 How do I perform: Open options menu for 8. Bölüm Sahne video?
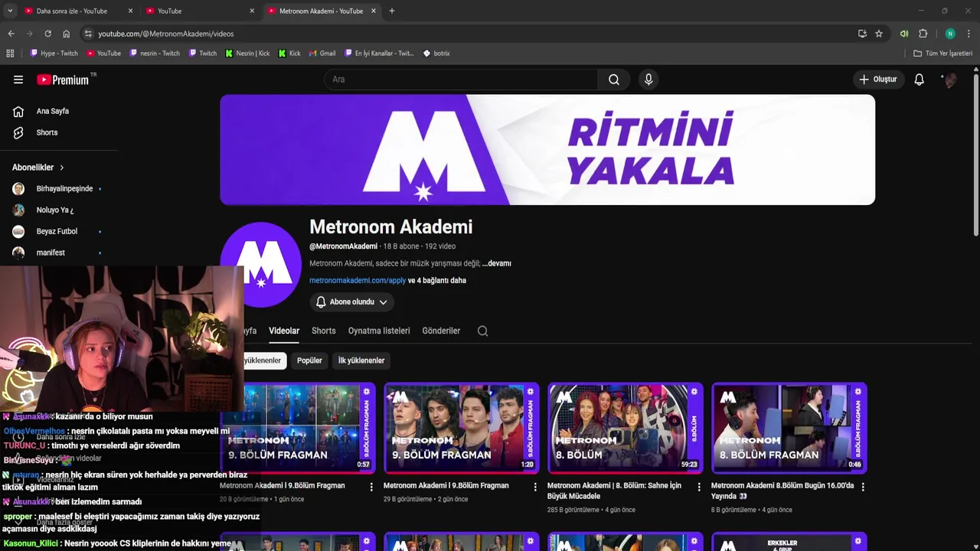[698, 487]
